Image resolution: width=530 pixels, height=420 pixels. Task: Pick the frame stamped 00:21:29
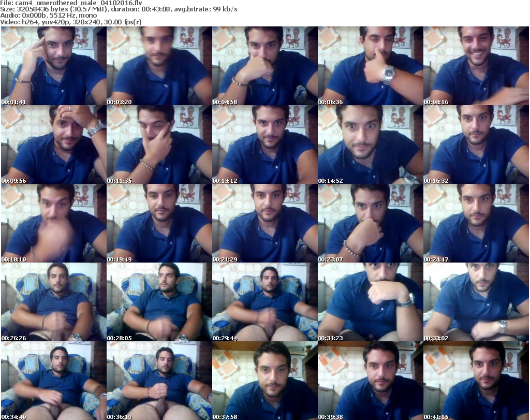coord(264,223)
